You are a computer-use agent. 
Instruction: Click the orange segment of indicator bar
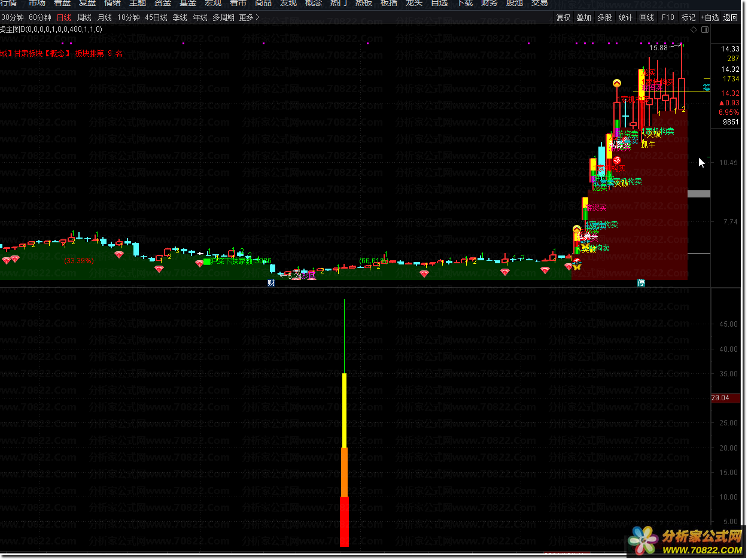(x=344, y=472)
